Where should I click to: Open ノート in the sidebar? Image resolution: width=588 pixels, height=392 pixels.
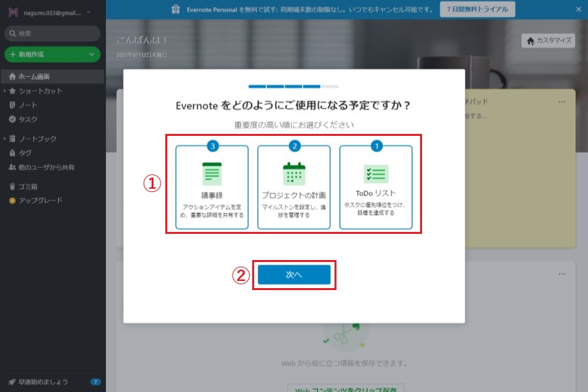pyautogui.click(x=27, y=105)
